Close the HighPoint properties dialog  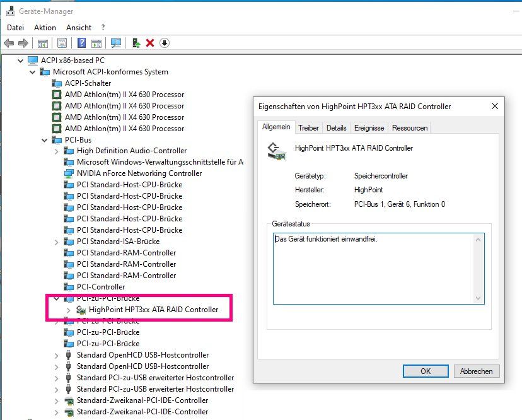(x=495, y=106)
